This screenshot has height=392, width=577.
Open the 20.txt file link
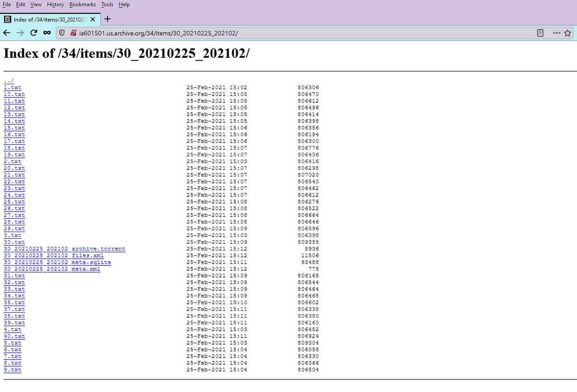tap(14, 168)
